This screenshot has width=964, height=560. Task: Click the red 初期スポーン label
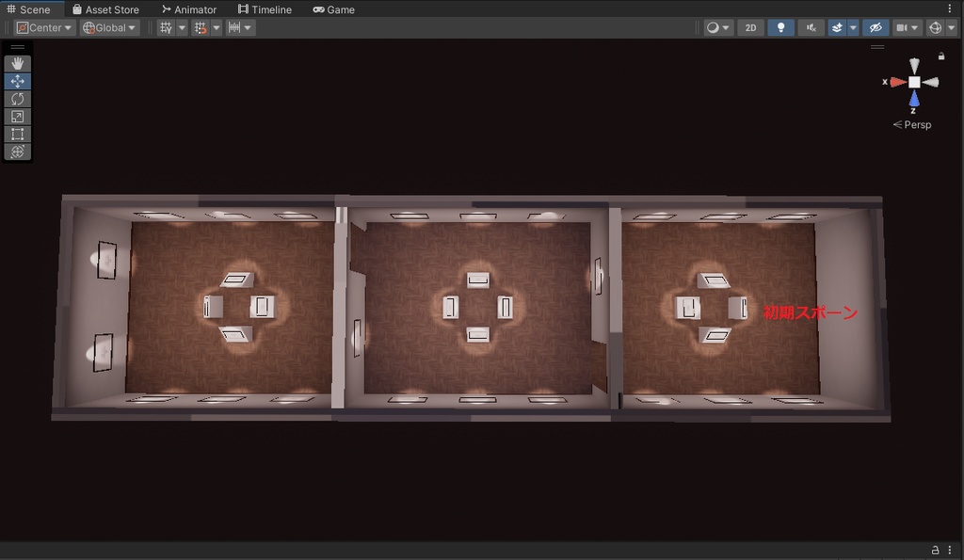click(811, 312)
